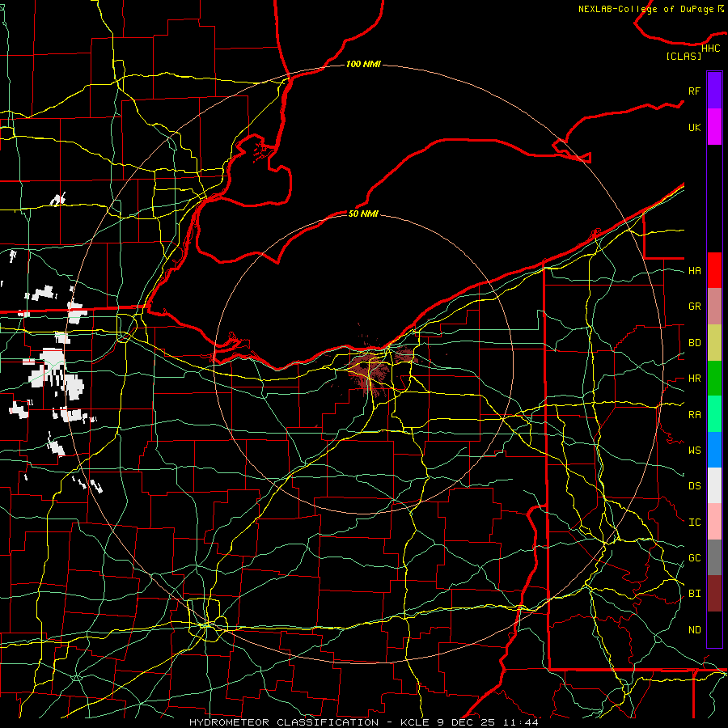Screen dimensions: 728x728
Task: Click the UK legend label
Action: coord(694,127)
